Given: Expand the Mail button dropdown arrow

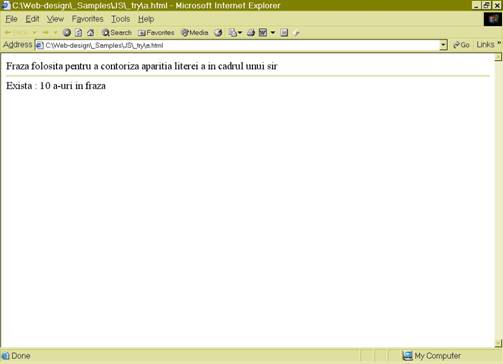Looking at the screenshot, I should click(240, 33).
